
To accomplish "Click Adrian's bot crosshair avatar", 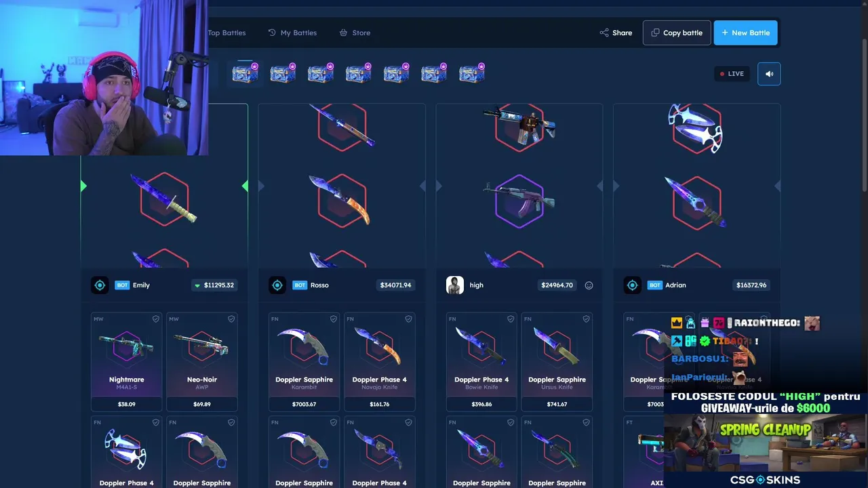I will pos(633,285).
